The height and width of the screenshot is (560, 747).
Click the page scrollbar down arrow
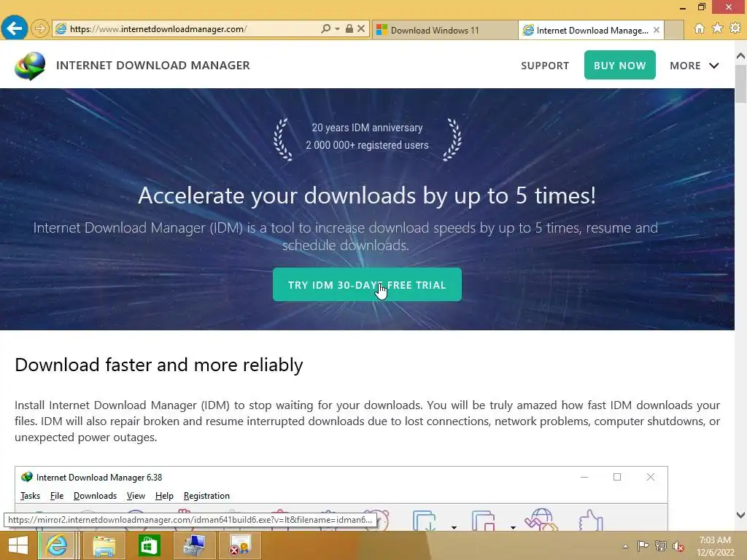point(741,515)
